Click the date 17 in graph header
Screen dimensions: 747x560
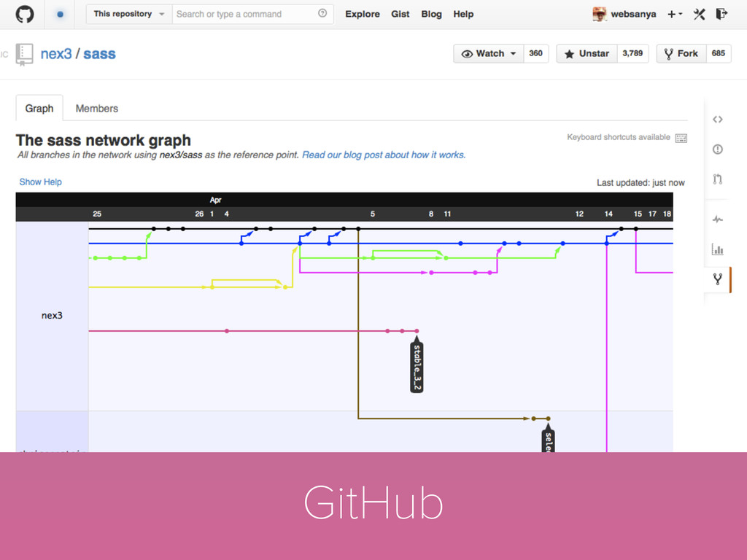(x=652, y=214)
